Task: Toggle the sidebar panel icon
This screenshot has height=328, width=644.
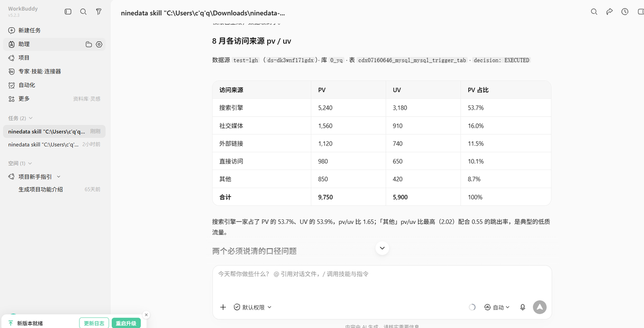Action: 68,12
